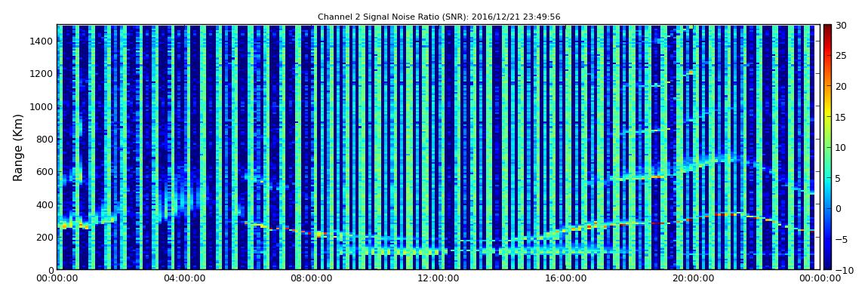Click the colorbar tick label 10

(841, 147)
